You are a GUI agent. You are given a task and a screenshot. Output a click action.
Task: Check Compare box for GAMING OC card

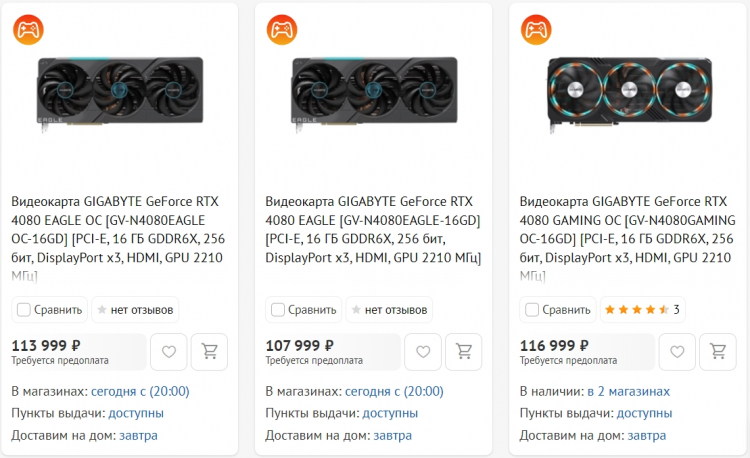(532, 310)
